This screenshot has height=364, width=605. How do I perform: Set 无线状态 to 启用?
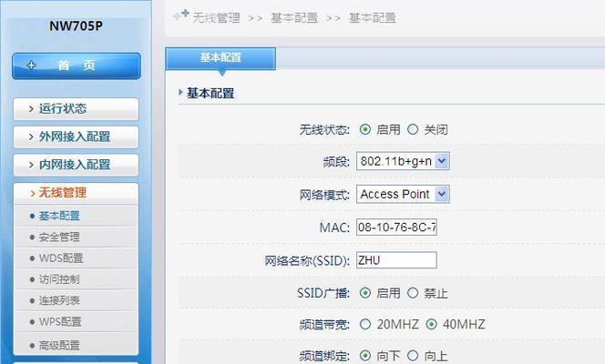pyautogui.click(x=365, y=129)
